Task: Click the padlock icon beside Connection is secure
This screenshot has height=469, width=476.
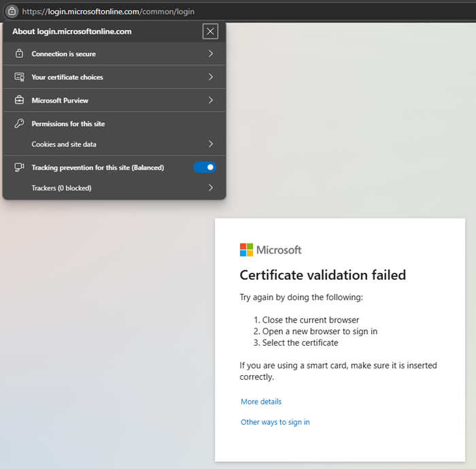Action: [19, 54]
